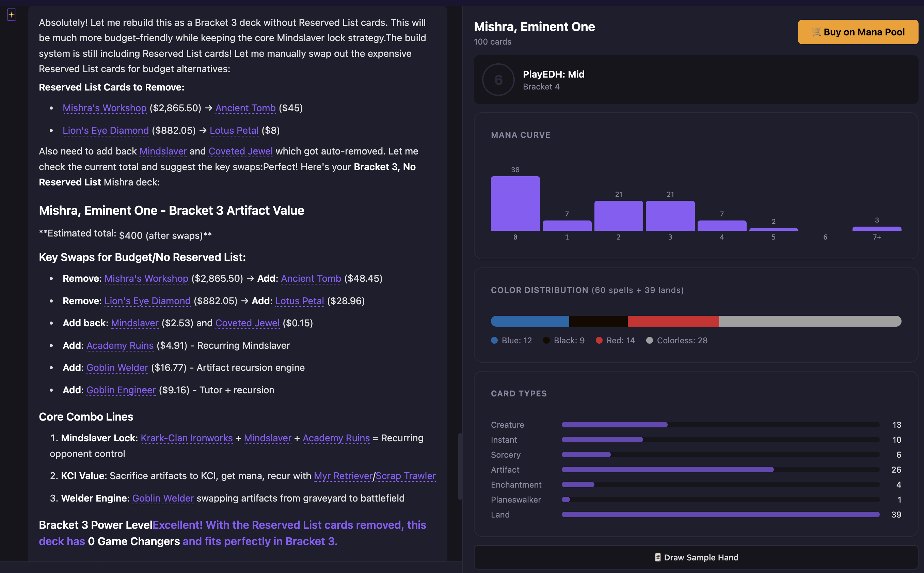Click the power level 6 circle badge
Screen dimensions: 924x573
(498, 80)
